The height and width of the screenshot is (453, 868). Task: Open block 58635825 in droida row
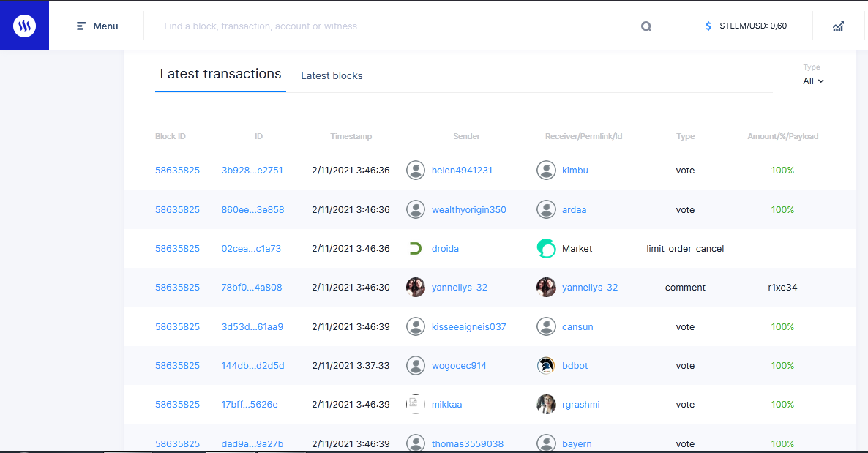click(x=177, y=249)
